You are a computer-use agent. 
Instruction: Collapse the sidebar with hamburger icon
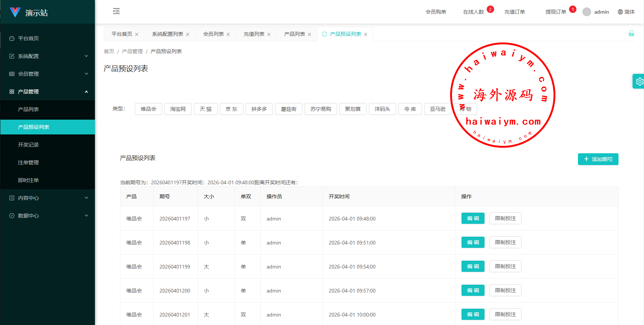pos(116,11)
